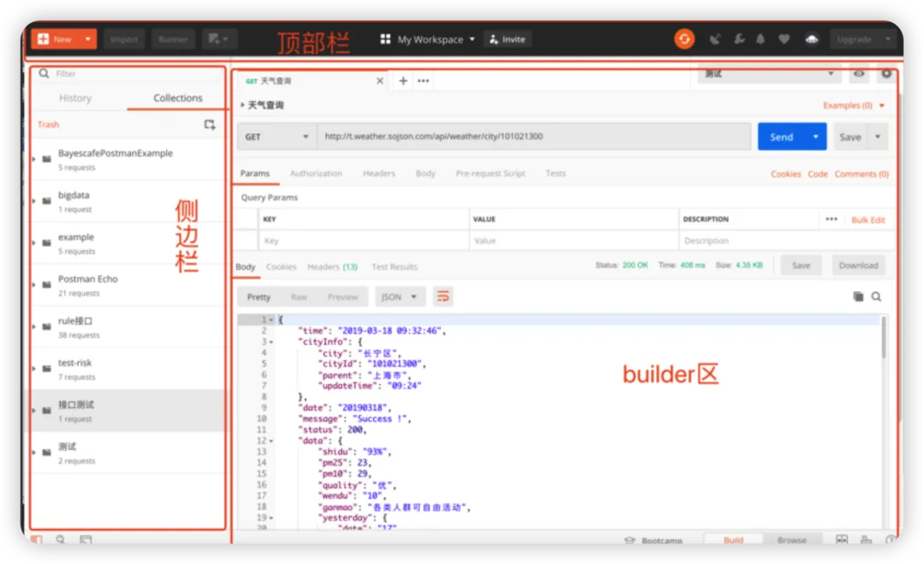Open the params column options ellipsis
This screenshot has height=564, width=924.
(831, 219)
